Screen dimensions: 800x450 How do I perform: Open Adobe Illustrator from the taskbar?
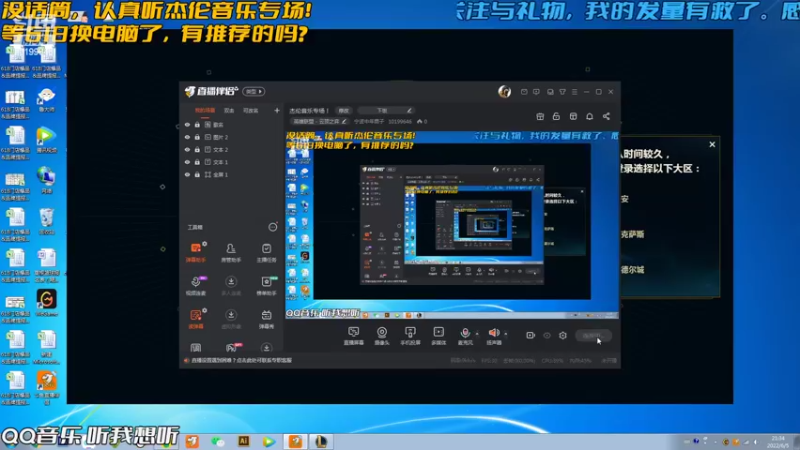(243, 441)
